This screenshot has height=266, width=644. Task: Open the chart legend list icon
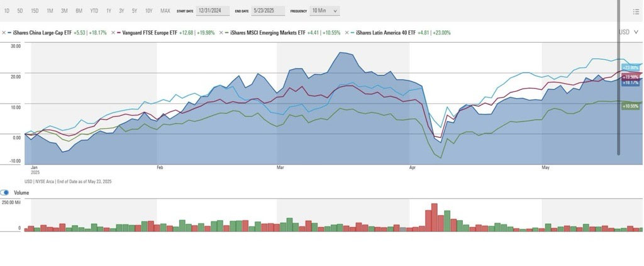[x=636, y=11]
